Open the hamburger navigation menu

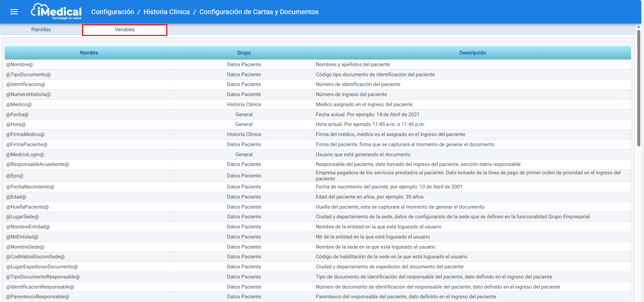pyautogui.click(x=14, y=12)
